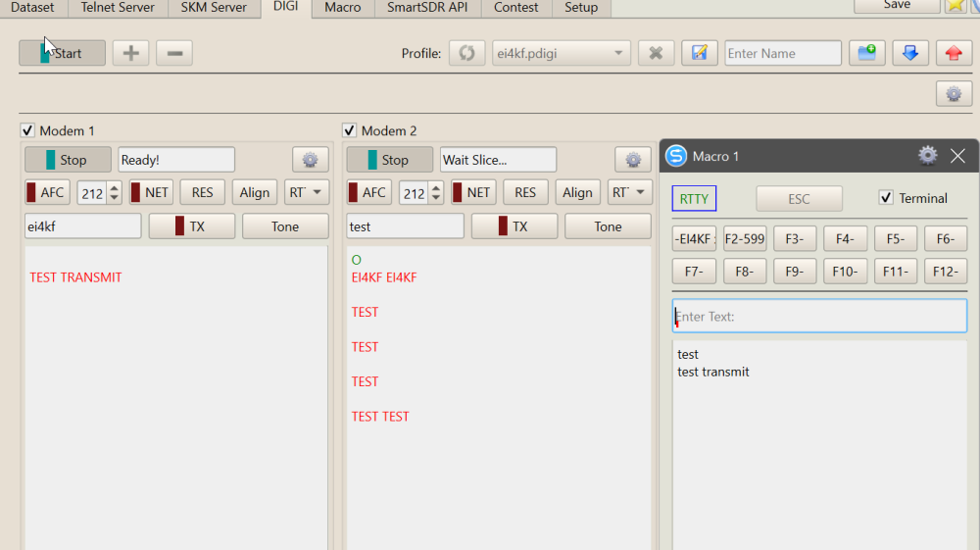This screenshot has width=980, height=550.
Task: Open DIGI settings gear below profile bar
Action: click(954, 94)
